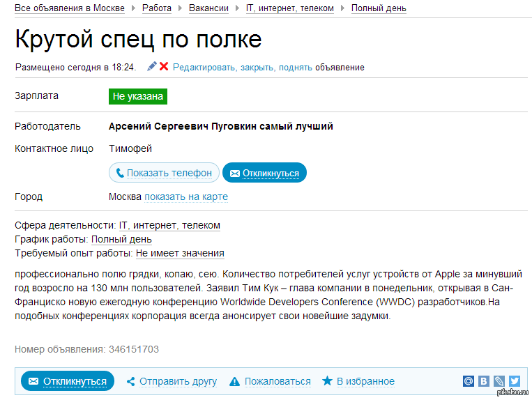Show the employer's phone number

pos(165,173)
